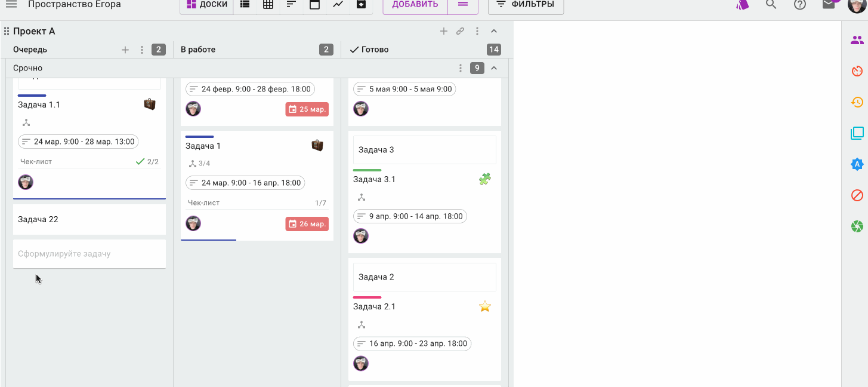Open the 16 апр. - 23 апр. 18:00 date chip
This screenshot has width=868, height=387.
(x=412, y=343)
